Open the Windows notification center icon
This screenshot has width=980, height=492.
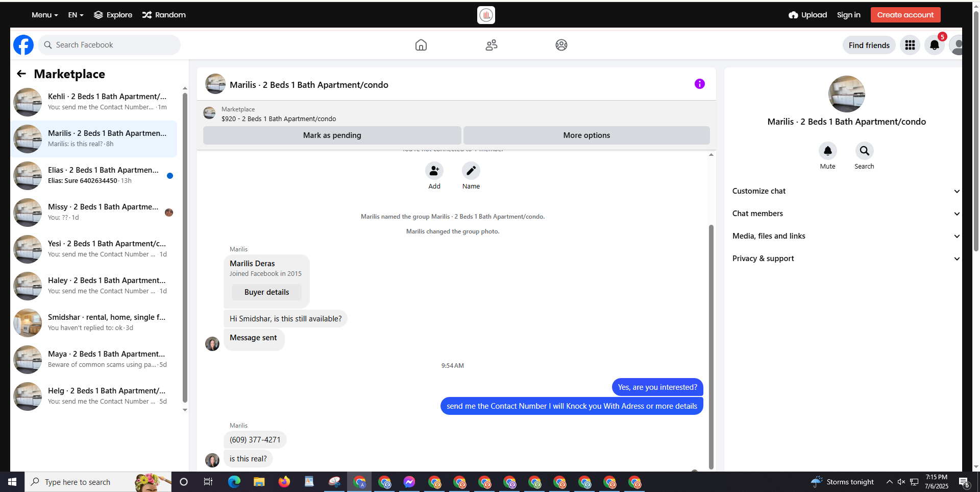(964, 482)
